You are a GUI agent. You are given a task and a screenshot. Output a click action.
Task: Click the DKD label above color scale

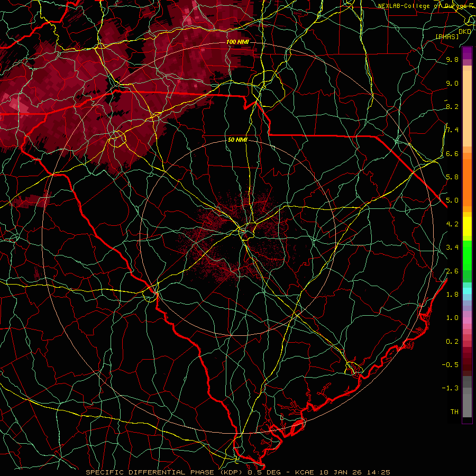(x=464, y=31)
